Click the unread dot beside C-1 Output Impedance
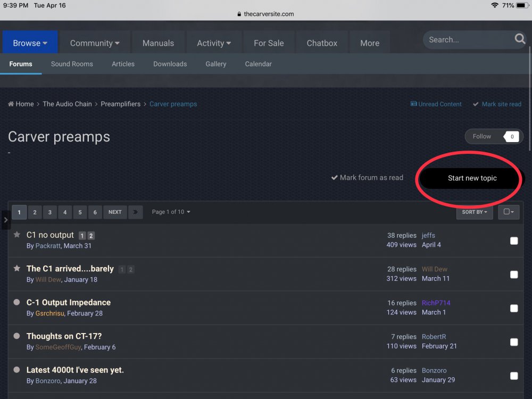 coord(16,302)
